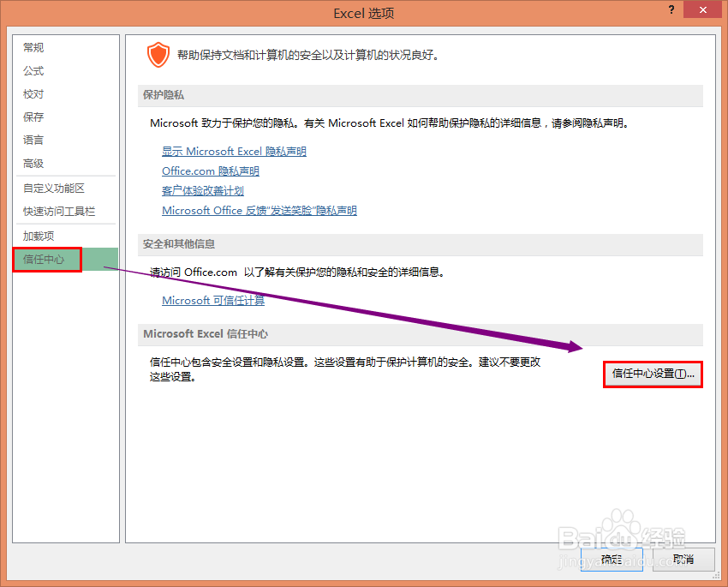This screenshot has height=587, width=728.
Task: Open Microsoft Office 反馈"发送笑脸"隐私声明 link
Action: 259,210
